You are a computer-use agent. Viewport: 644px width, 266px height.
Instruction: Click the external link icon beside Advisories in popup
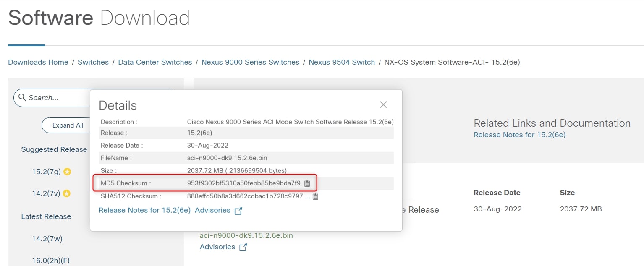coord(238,211)
